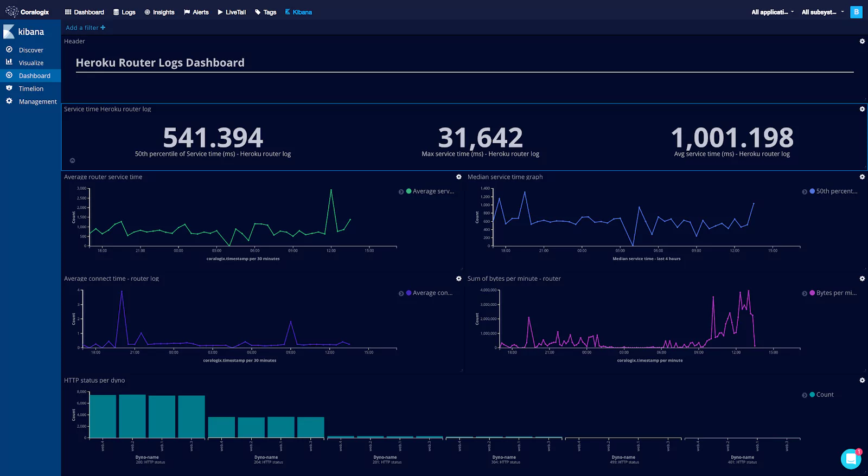Click the LiveTail play icon in top nav
Viewport: 868px width, 476px height.
coord(220,12)
